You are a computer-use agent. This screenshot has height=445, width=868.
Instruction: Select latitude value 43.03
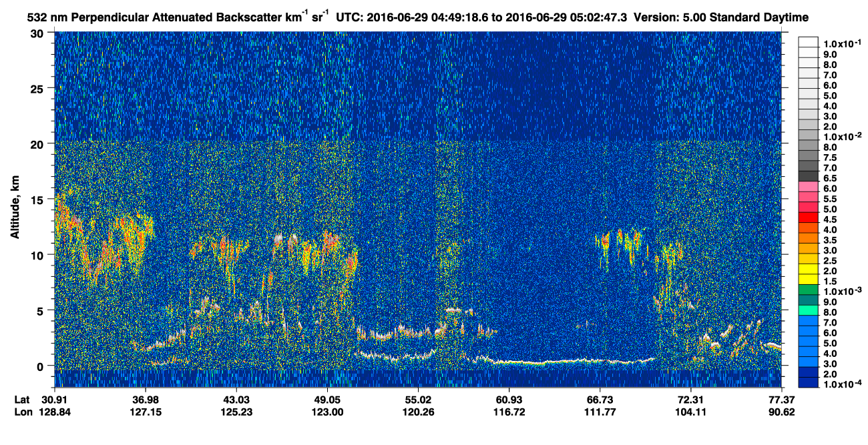236,400
